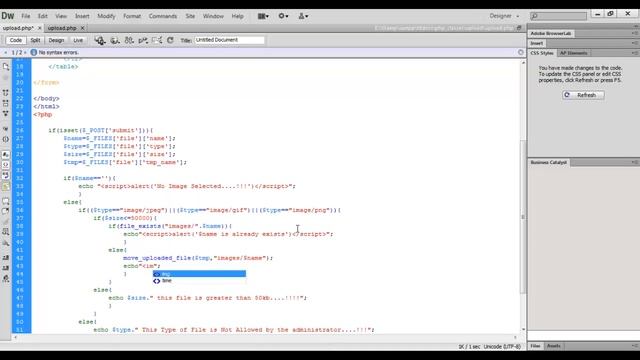
Task: Open the Format menu
Action: (x=132, y=16)
